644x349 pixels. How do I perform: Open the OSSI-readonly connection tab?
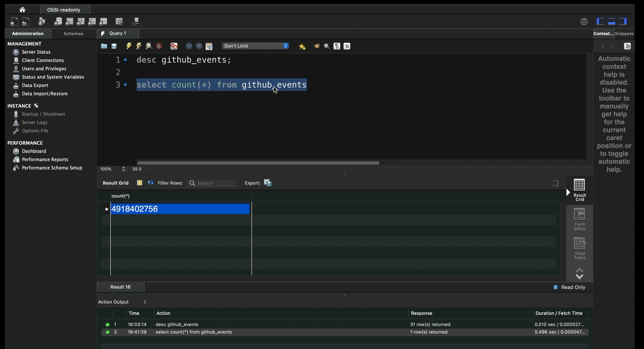64,10
